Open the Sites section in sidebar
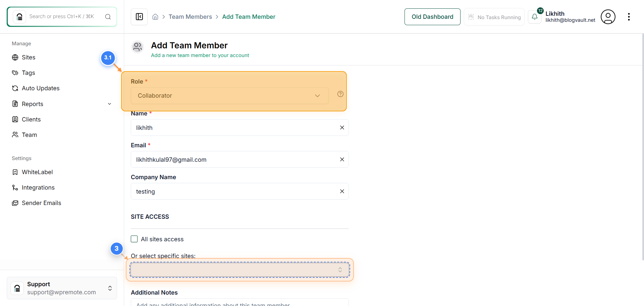 pyautogui.click(x=29, y=57)
